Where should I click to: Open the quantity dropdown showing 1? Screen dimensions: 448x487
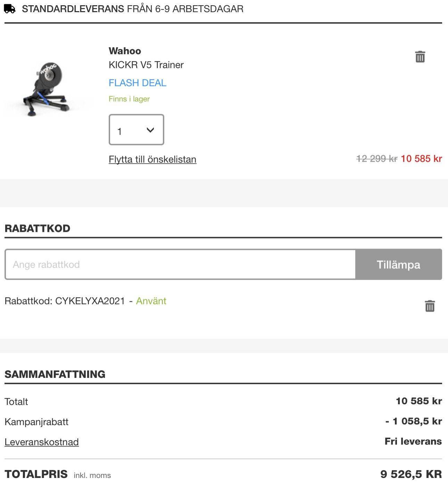(136, 130)
